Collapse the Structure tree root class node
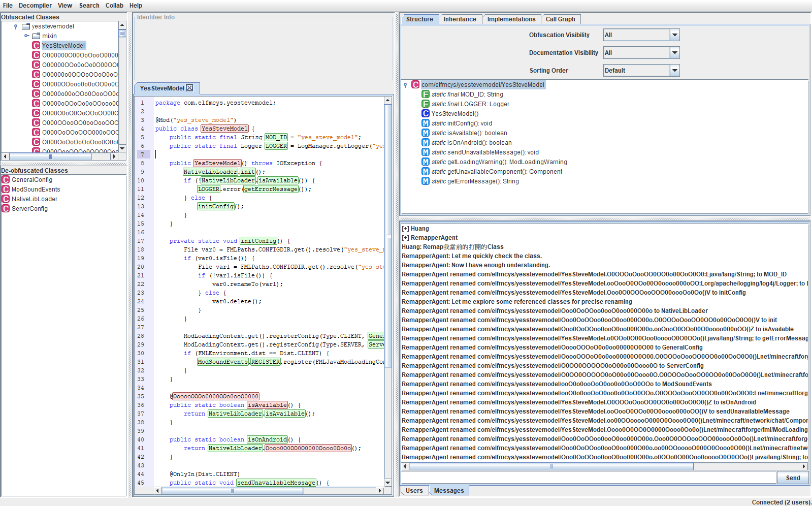The width and height of the screenshot is (812, 506). 405,85
